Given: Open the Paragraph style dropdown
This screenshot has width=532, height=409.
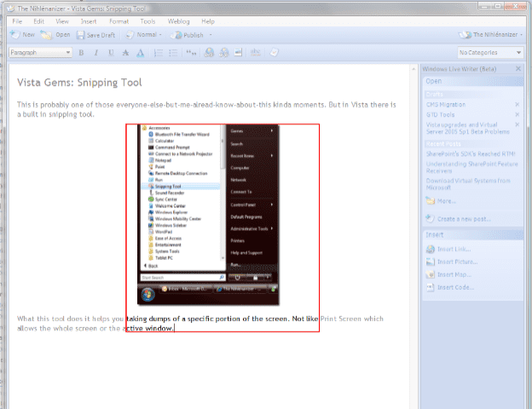Looking at the screenshot, I should [40, 53].
